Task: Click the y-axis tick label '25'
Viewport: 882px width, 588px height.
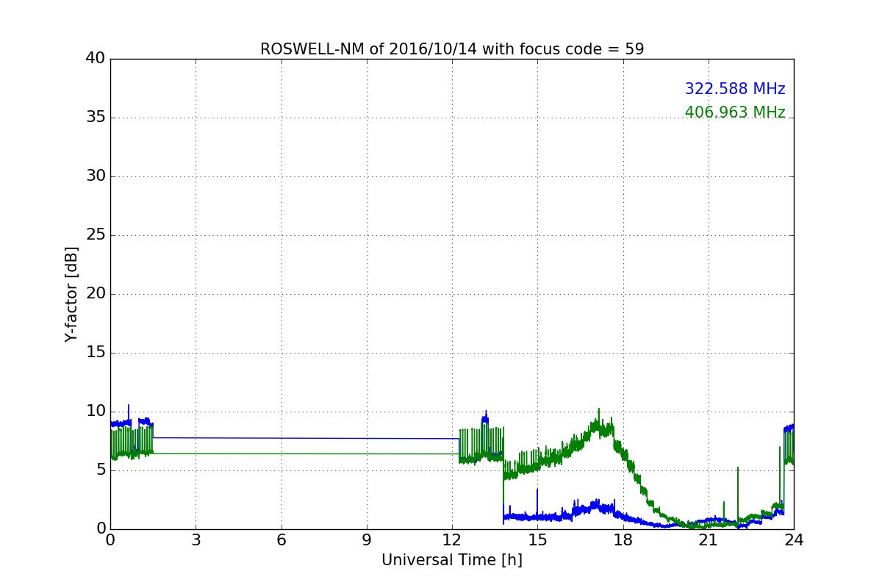Action: pos(96,235)
